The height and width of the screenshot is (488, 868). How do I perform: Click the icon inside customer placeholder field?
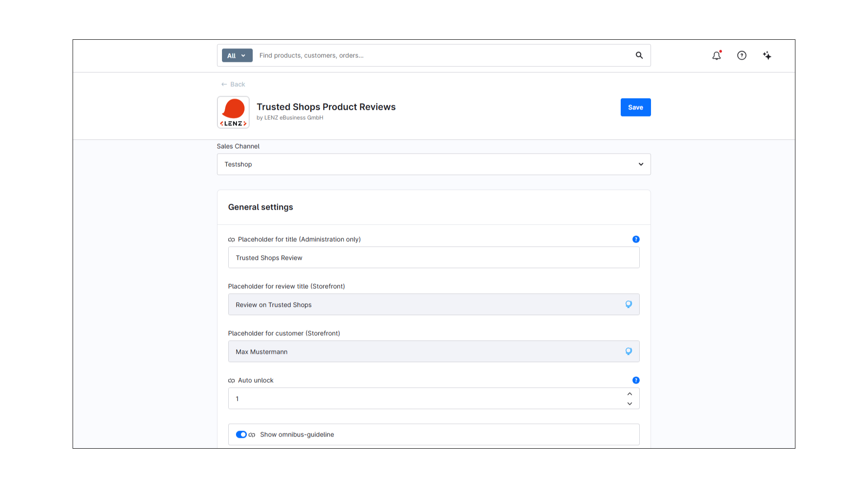click(x=628, y=352)
